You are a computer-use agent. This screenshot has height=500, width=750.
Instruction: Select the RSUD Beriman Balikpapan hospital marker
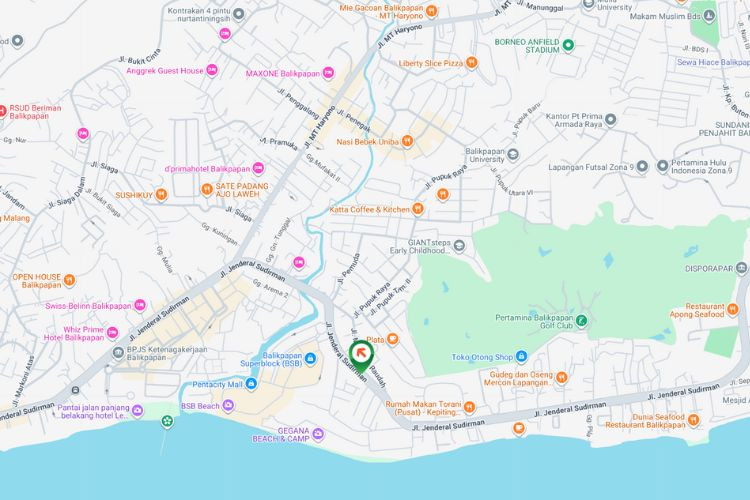pos(1,111)
